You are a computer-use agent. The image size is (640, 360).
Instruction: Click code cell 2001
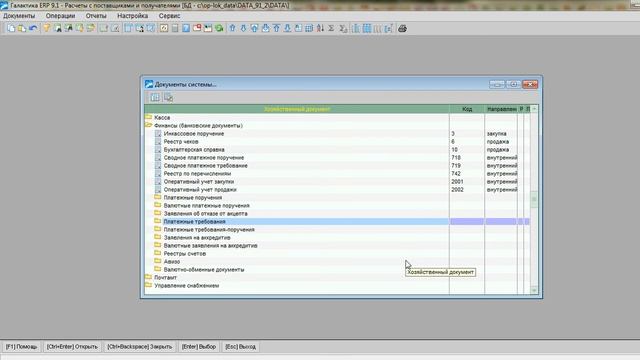pyautogui.click(x=467, y=181)
